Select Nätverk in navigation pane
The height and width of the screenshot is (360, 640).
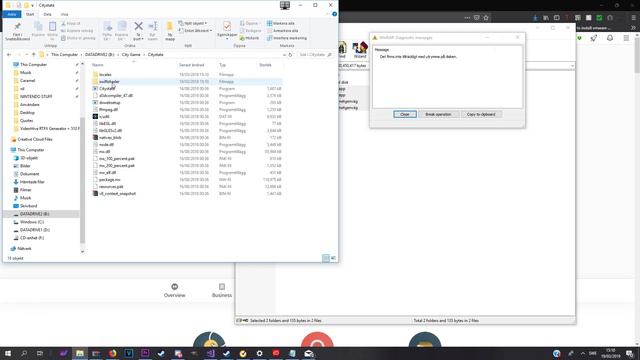point(24,249)
